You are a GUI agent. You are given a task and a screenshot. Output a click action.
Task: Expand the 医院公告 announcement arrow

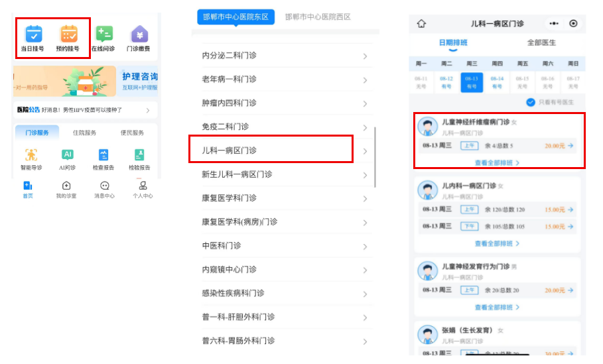click(148, 110)
